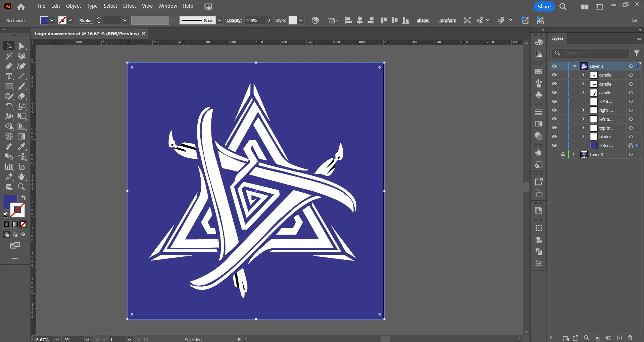The image size is (644, 342).
Task: Select the Magic Wand tool
Action: (x=9, y=56)
